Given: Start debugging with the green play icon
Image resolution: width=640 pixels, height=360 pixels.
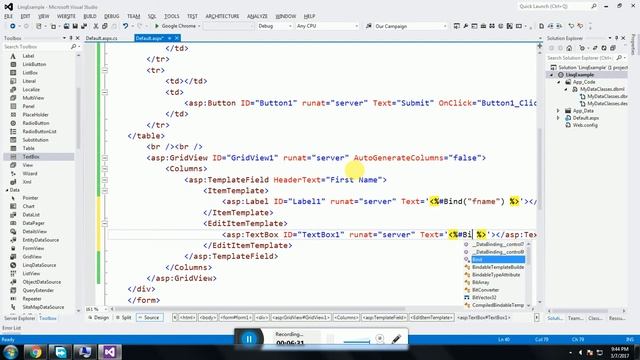Looking at the screenshot, I should point(156,26).
